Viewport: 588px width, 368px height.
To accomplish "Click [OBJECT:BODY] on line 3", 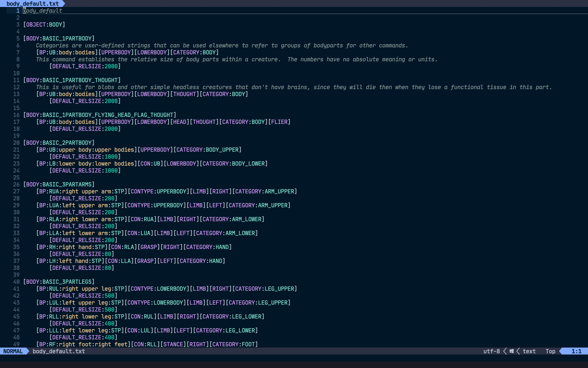I will 44,25.
